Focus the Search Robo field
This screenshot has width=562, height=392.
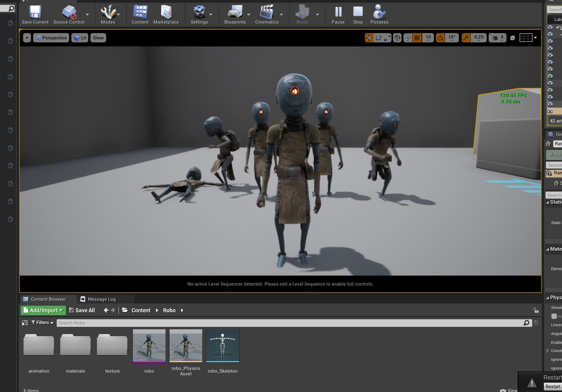(290, 323)
